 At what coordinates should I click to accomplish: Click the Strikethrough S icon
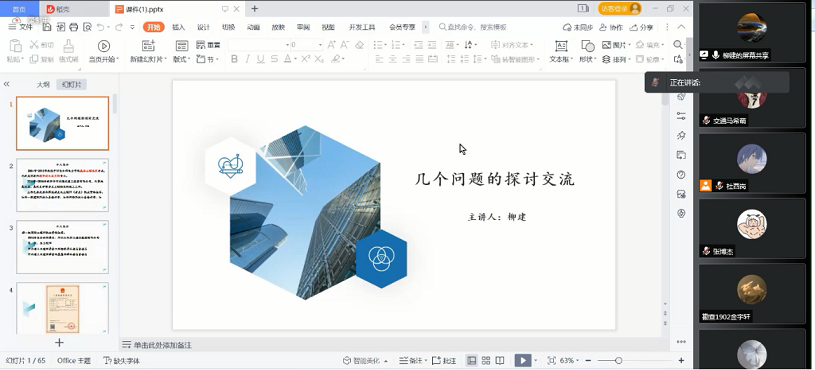point(274,59)
